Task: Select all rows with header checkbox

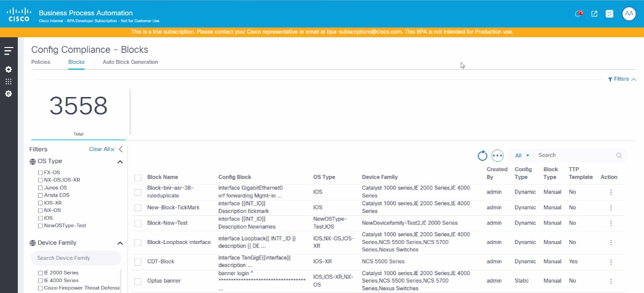Action: coord(138,178)
